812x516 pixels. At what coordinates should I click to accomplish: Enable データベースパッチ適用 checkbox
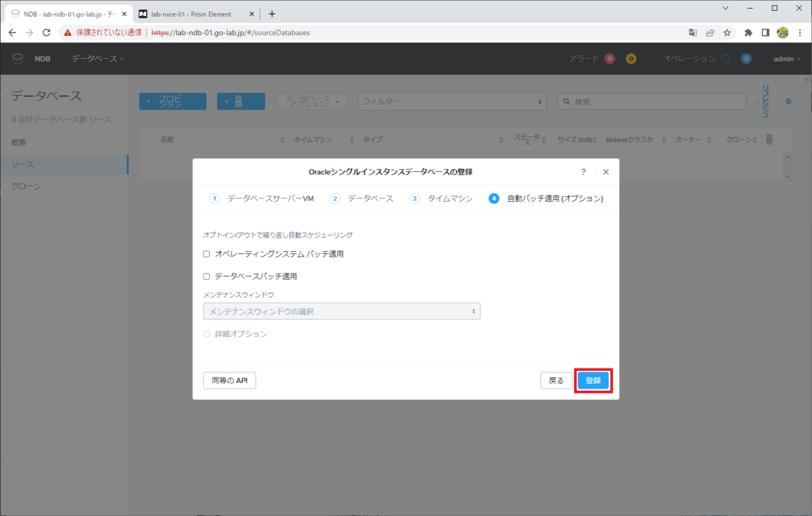[206, 276]
